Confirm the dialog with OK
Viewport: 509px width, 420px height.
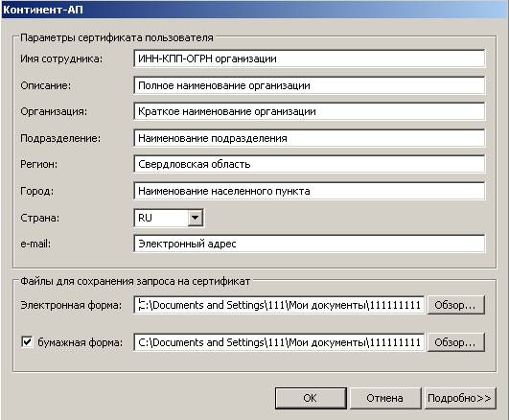point(311,398)
